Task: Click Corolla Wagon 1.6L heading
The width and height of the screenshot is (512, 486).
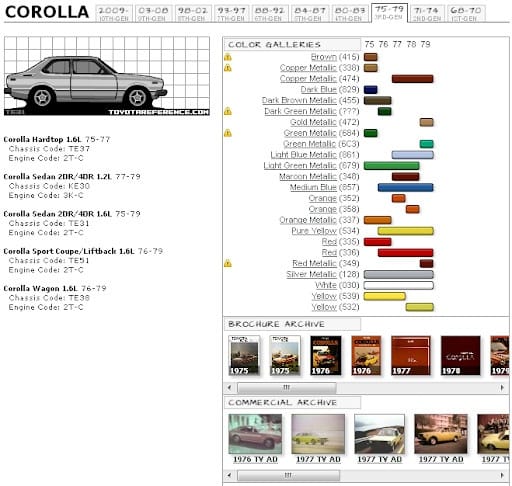Action: click(x=41, y=289)
